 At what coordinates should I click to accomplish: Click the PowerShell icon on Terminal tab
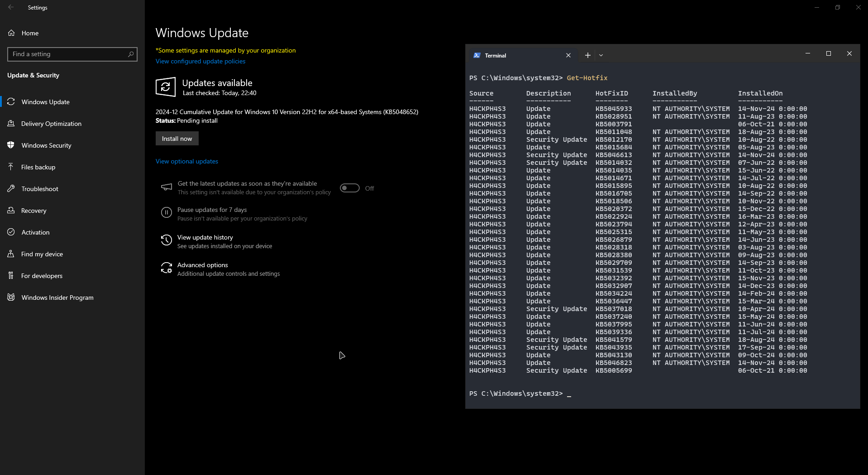pyautogui.click(x=477, y=55)
